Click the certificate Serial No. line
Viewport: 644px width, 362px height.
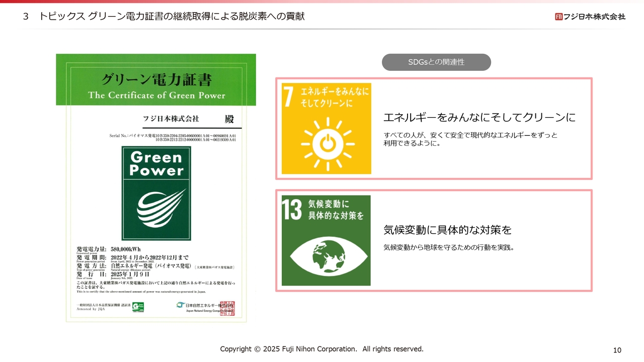tap(173, 137)
